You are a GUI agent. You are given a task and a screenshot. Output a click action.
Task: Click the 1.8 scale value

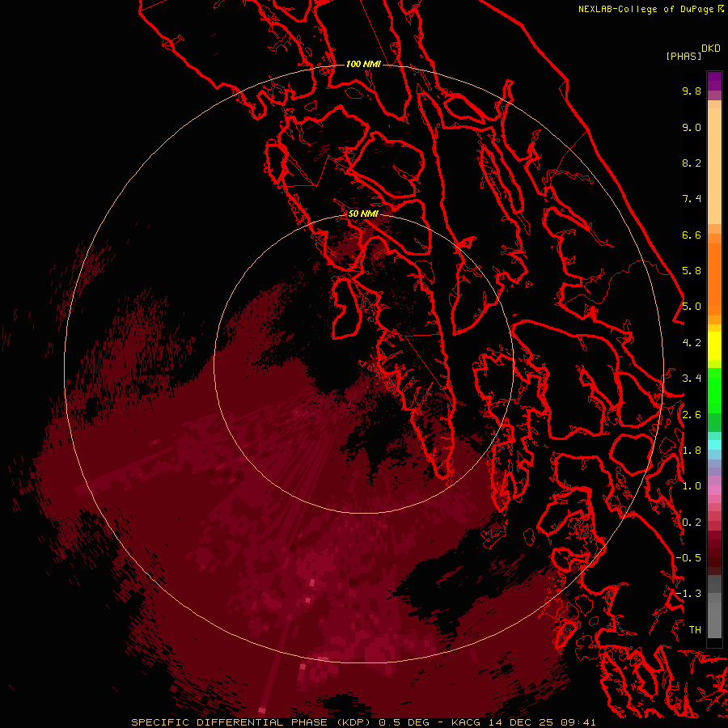coord(692,451)
